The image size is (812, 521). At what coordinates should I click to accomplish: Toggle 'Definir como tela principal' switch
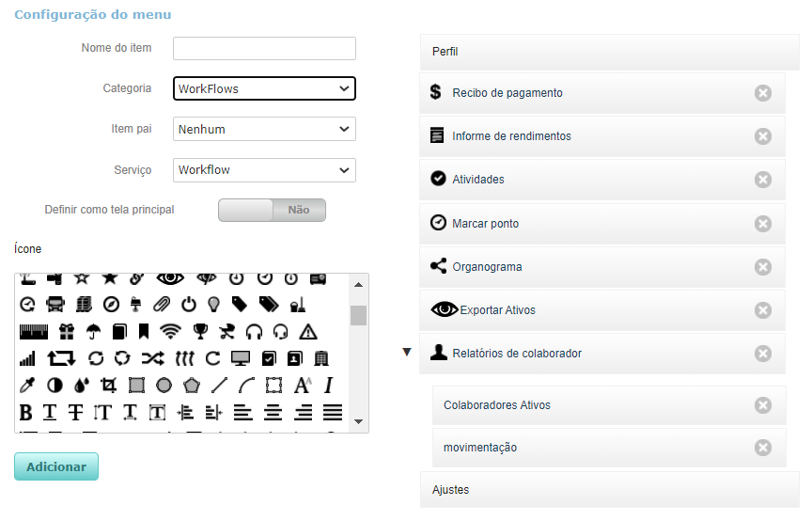tap(272, 210)
